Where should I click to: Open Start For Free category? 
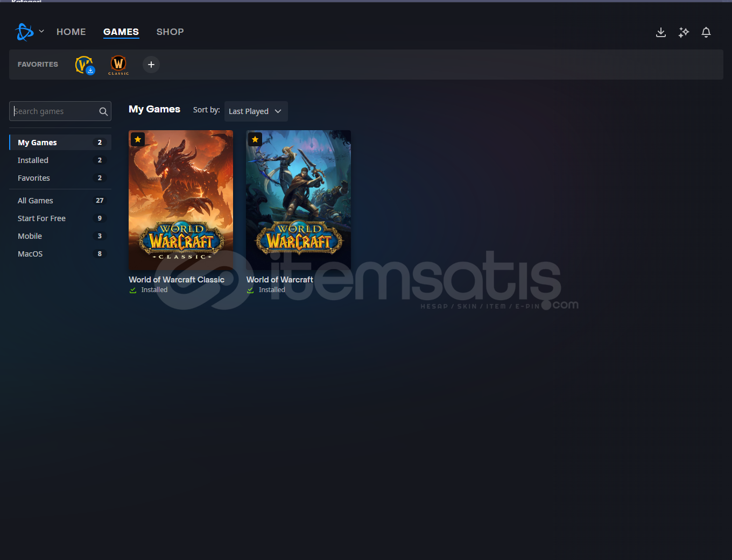click(60, 218)
